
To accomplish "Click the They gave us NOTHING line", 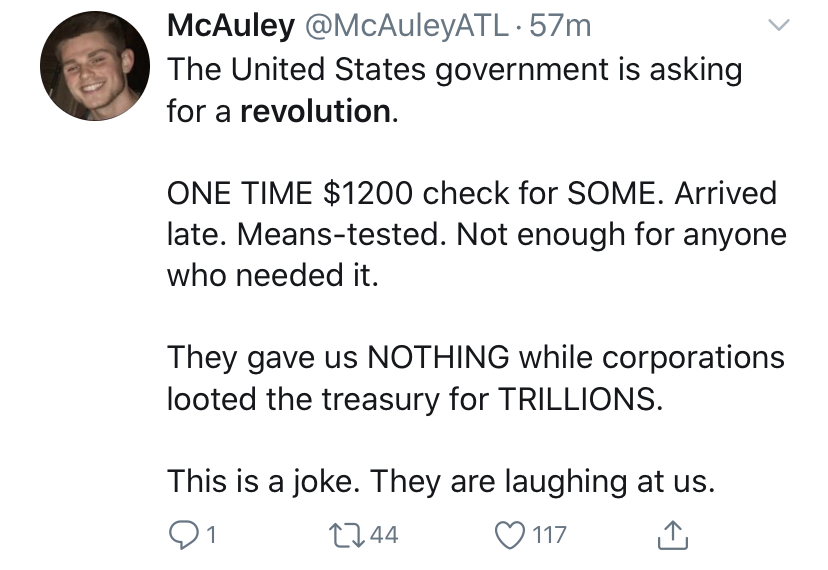I will tap(476, 358).
